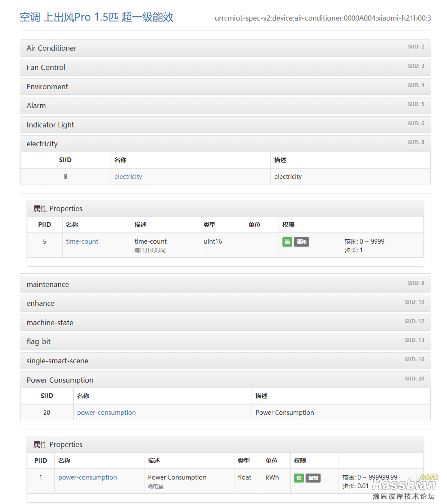The width and height of the screenshot is (447, 504).
Task: Expand the enhance service panel
Action: click(225, 303)
